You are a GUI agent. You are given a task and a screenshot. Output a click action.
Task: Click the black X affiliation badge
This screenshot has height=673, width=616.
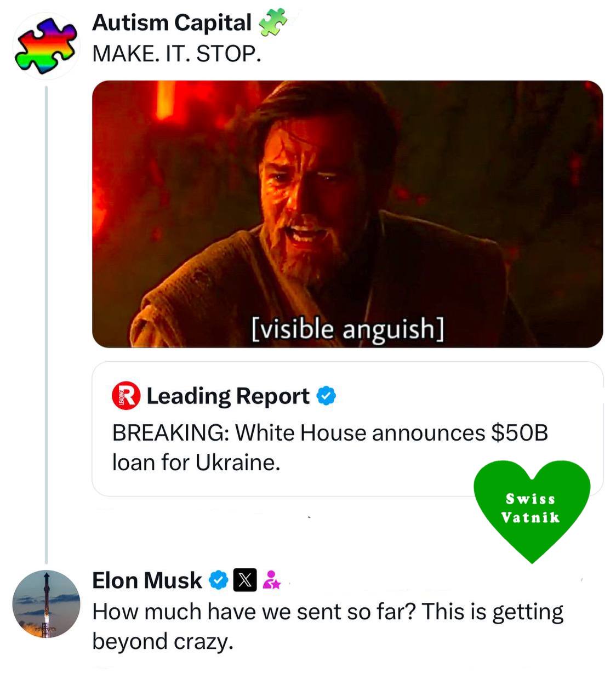tap(244, 580)
